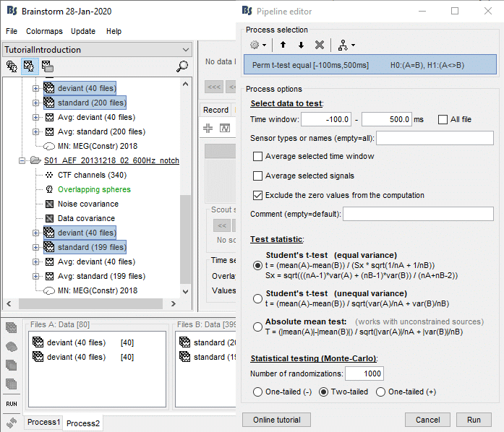The width and height of the screenshot is (504, 432).
Task: Select recordings data type icon in Process panel
Action: pyautogui.click(x=12, y=328)
